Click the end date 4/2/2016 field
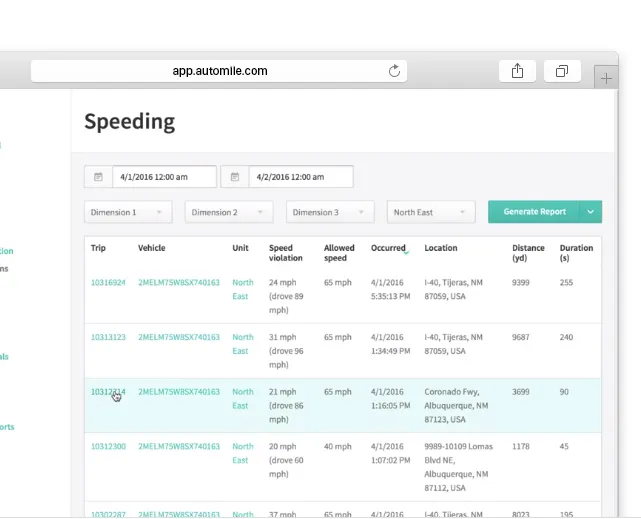The width and height of the screenshot is (641, 519). click(x=301, y=177)
